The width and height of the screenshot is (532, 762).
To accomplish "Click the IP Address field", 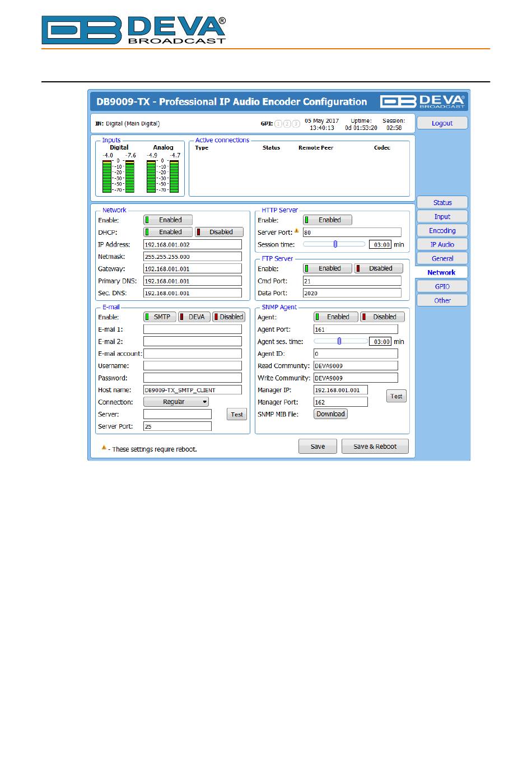I will click(193, 245).
